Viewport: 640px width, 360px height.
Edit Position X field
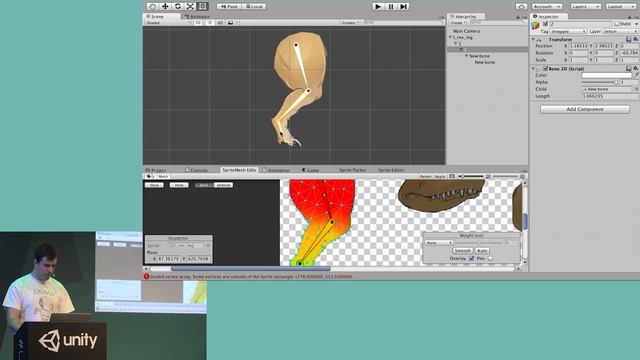click(x=579, y=46)
